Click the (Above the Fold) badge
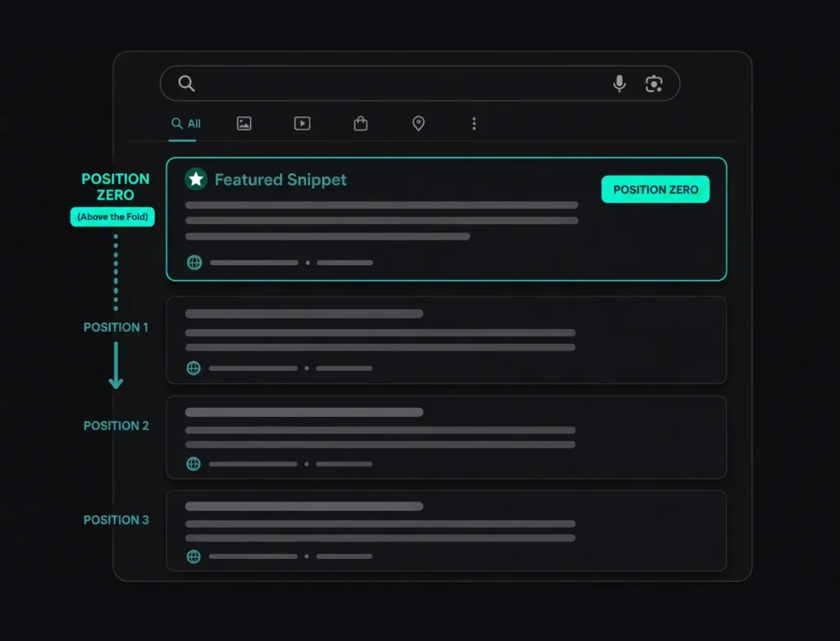The image size is (840, 641). coord(112,217)
